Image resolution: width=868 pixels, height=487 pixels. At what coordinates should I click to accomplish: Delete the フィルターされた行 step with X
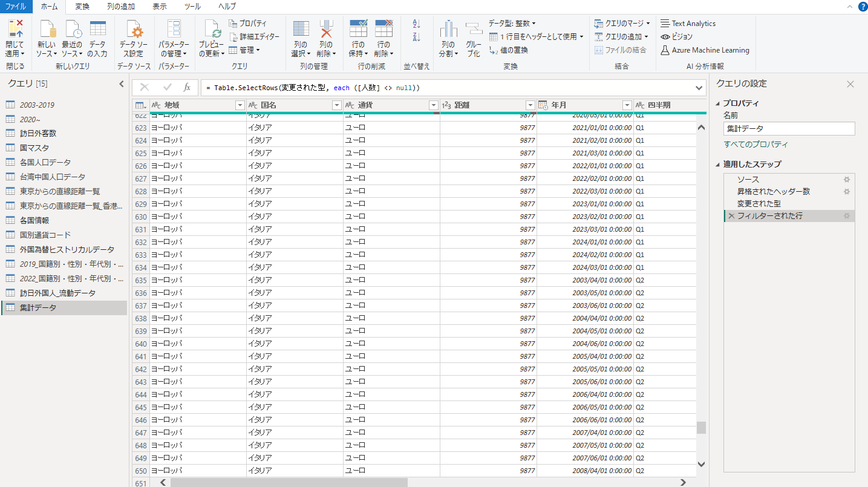tap(731, 216)
